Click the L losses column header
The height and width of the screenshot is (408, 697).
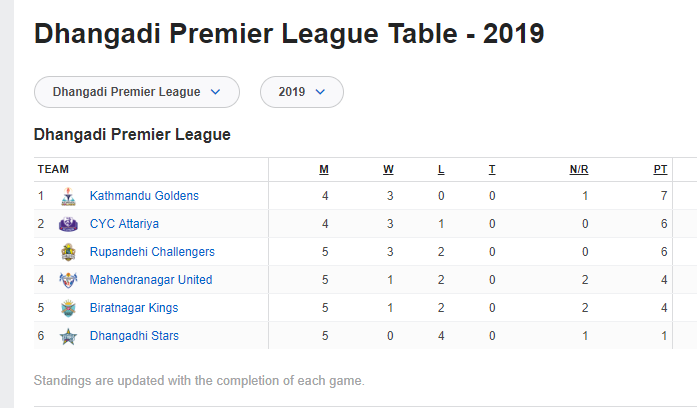pyautogui.click(x=441, y=170)
